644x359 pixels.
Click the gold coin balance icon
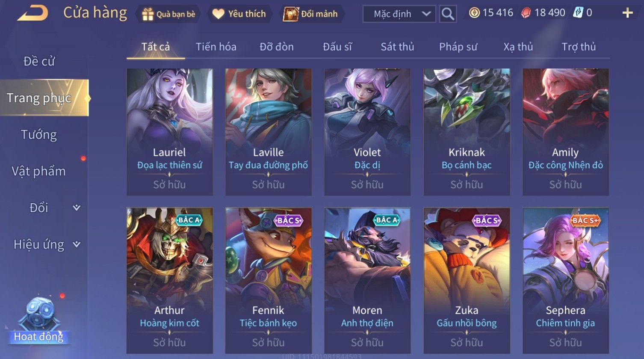[x=474, y=13]
